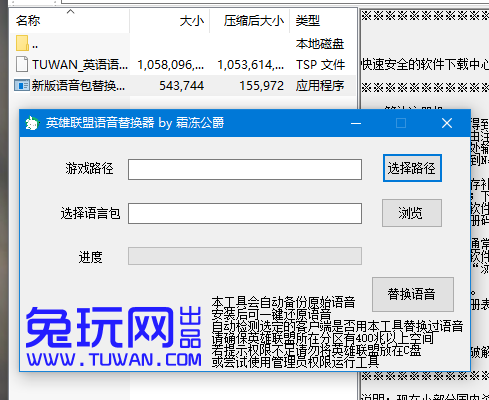Viewport: 489px width, 400px height.
Task: Click the compressed size 1,053,614,...
Action: point(251,65)
